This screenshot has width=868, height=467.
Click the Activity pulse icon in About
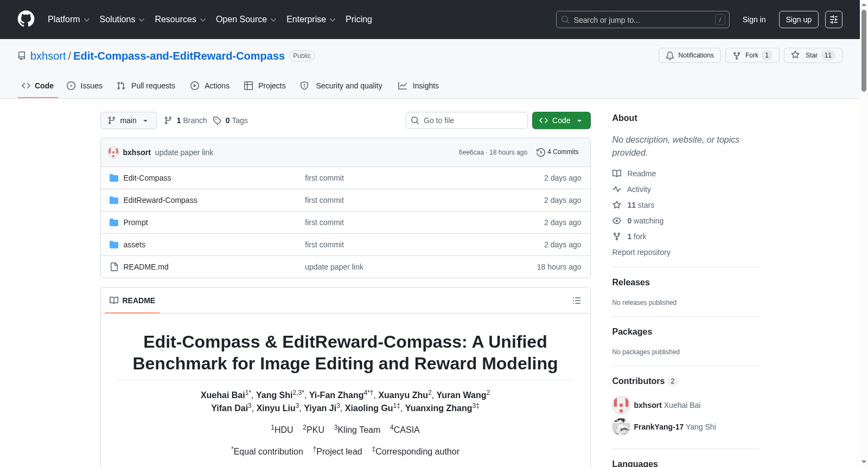[x=617, y=189]
